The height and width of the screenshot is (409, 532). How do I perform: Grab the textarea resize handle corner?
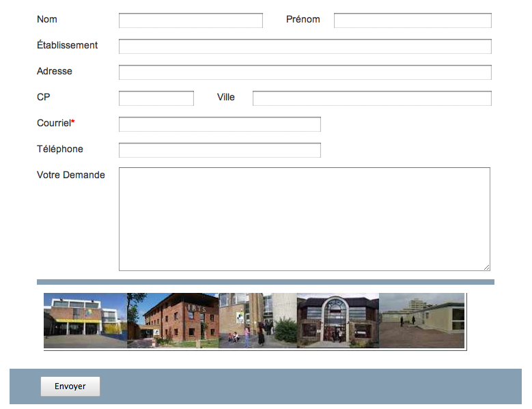[x=486, y=267]
